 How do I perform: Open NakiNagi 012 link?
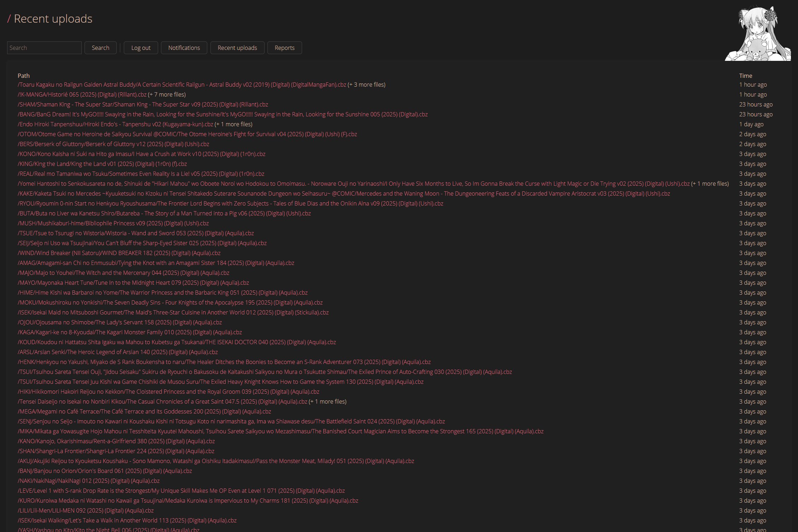89,481
